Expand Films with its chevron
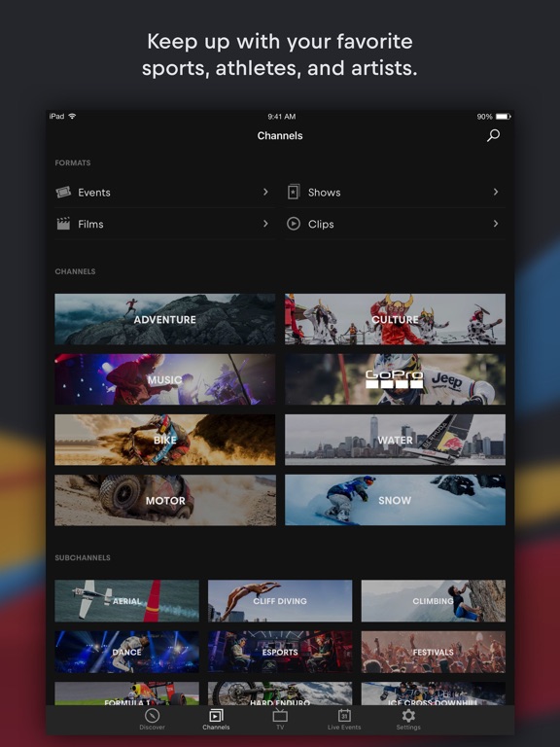This screenshot has height=747, width=560. (x=265, y=224)
